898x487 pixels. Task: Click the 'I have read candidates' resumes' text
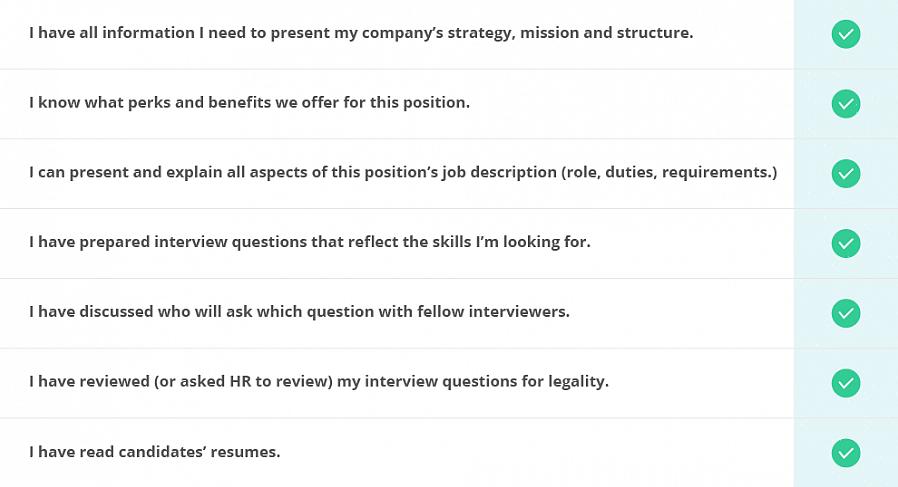coord(155,452)
